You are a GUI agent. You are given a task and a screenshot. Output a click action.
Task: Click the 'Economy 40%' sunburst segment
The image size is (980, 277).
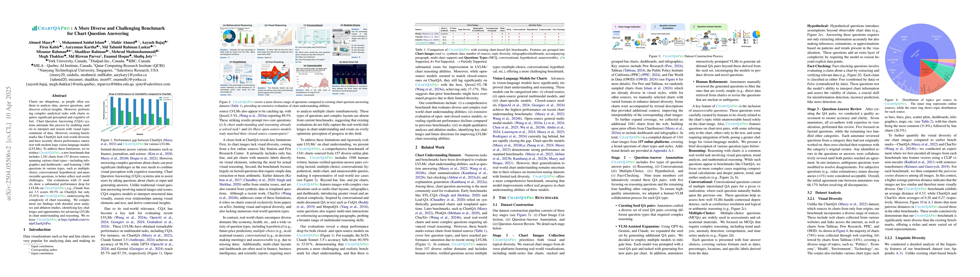pos(937,38)
